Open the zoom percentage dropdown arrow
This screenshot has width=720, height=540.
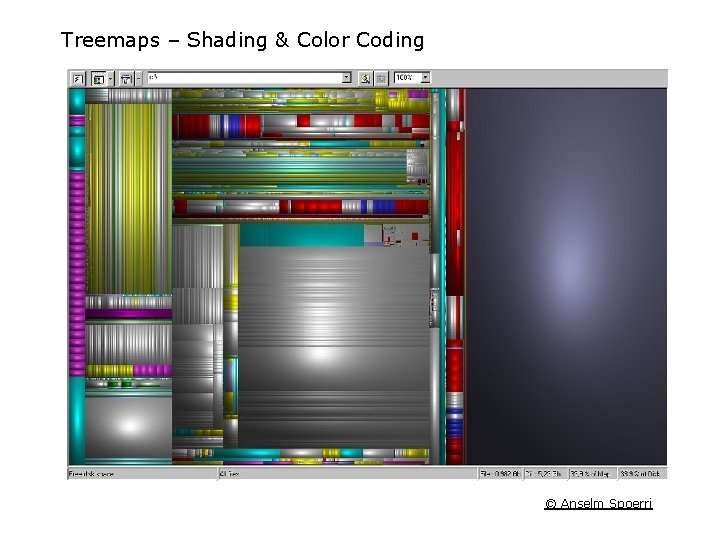pos(426,78)
